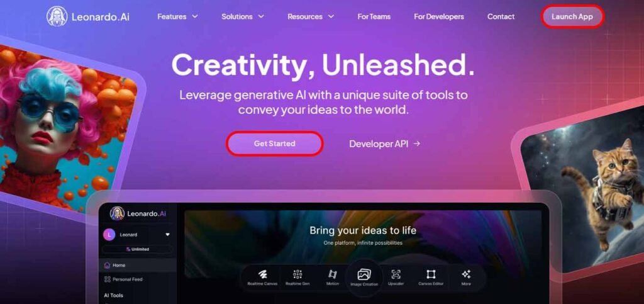Open the Realtime Canvas tool icon

[262, 274]
